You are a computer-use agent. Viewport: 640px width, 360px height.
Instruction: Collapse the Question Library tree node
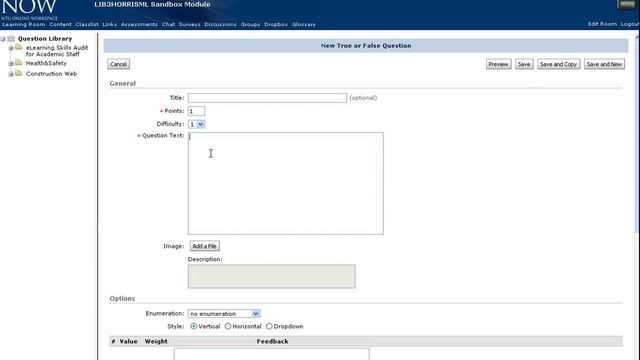pos(3,39)
